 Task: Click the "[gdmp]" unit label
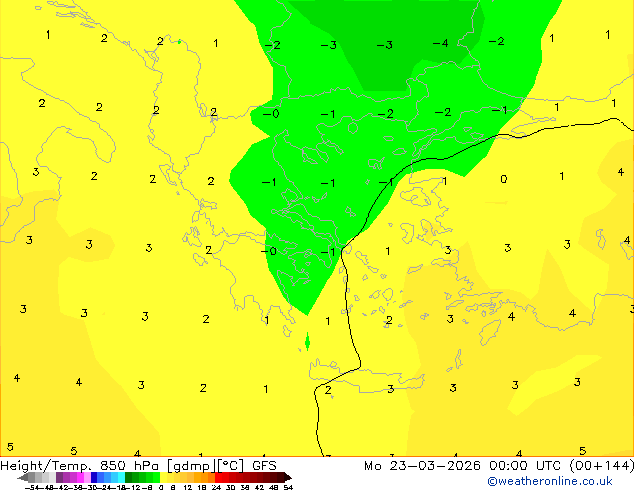coord(191,466)
